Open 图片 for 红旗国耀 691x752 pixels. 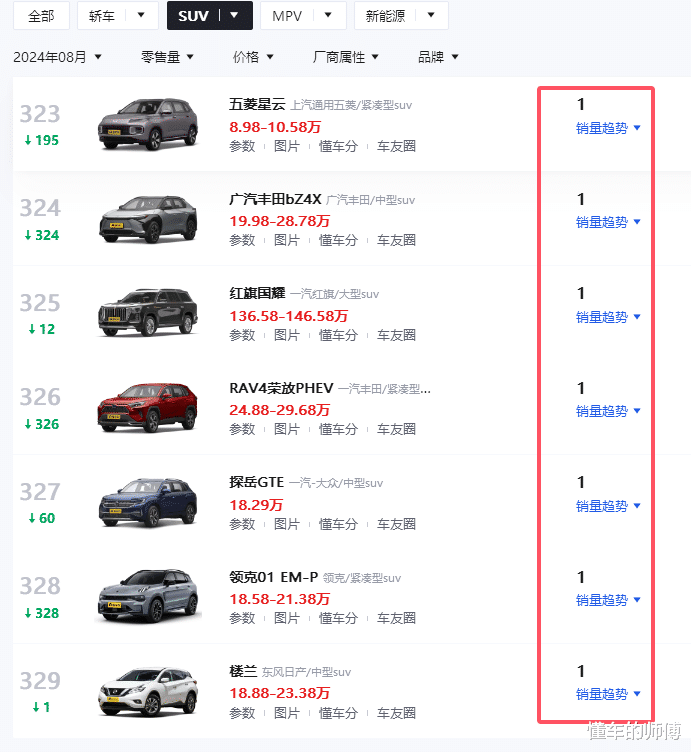pos(287,335)
